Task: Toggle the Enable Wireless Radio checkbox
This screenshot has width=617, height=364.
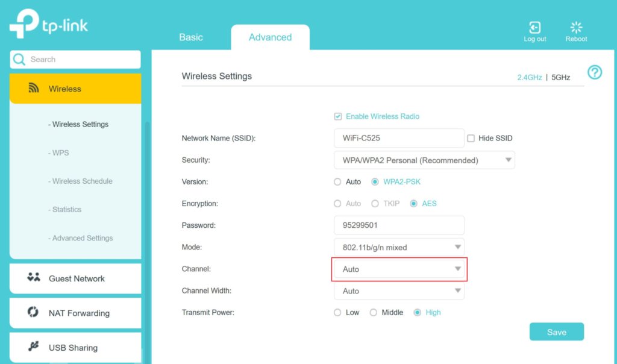Action: click(338, 116)
